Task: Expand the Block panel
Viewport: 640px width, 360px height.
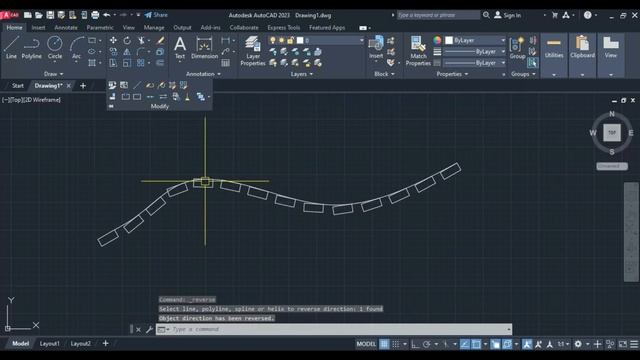Action: [x=384, y=74]
